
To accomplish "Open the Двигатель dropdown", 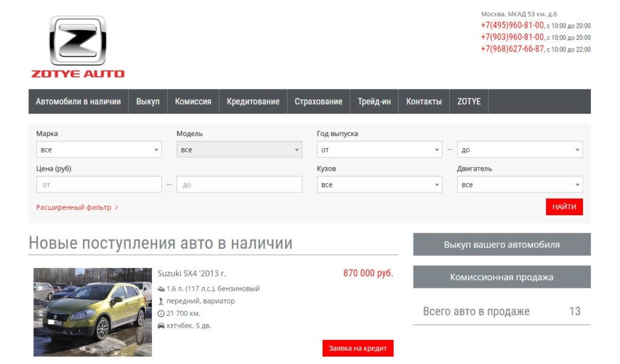I will (x=520, y=184).
